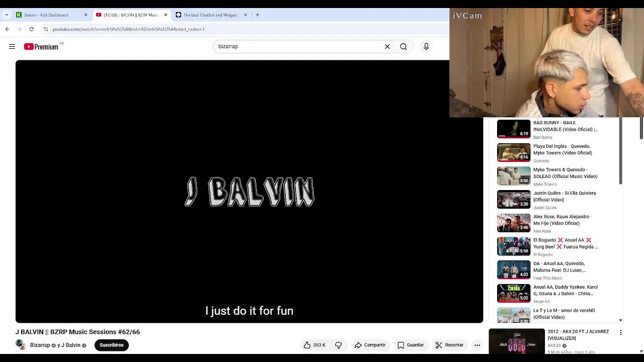Screen dimensions: 644x362
Task: Open options menu for AK4:20 video
Action: coord(621,332)
